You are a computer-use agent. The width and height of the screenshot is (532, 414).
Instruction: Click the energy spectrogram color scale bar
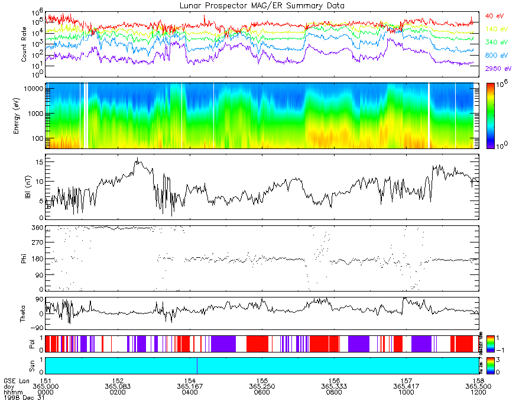[490, 116]
